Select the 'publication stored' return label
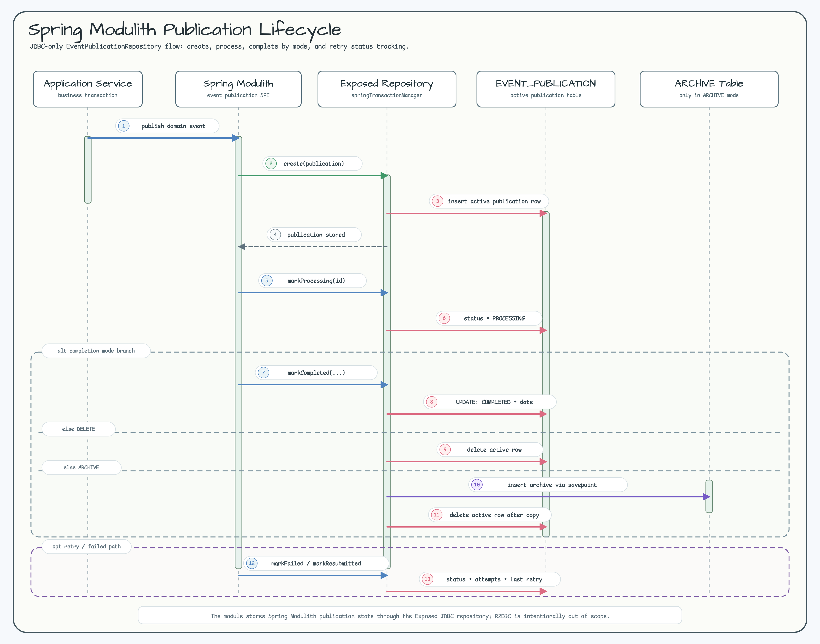Viewport: 820px width, 644px height. coord(314,235)
